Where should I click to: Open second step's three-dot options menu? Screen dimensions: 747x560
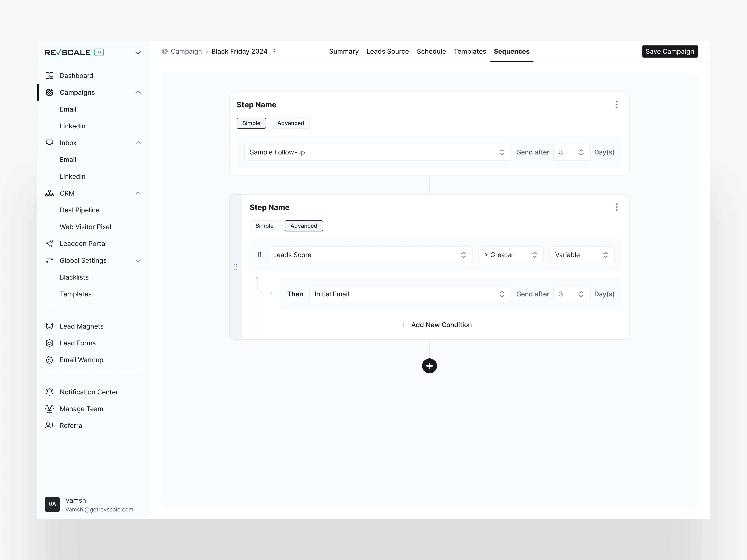pyautogui.click(x=617, y=207)
